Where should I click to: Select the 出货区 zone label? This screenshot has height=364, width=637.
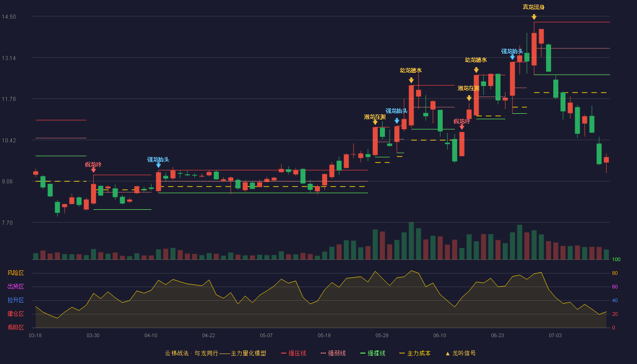click(x=15, y=287)
